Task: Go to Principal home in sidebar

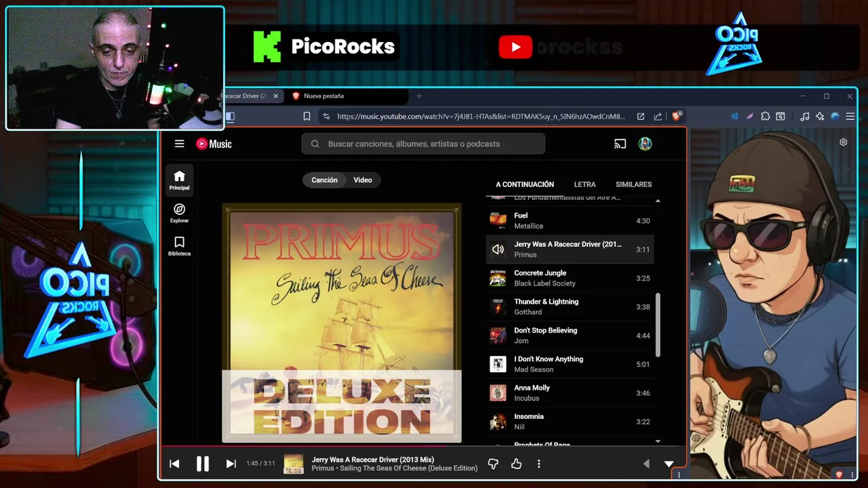Action: coord(179,180)
